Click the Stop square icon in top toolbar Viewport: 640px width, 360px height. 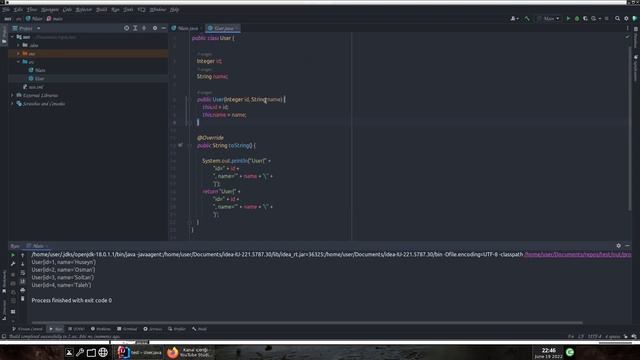[607, 18]
